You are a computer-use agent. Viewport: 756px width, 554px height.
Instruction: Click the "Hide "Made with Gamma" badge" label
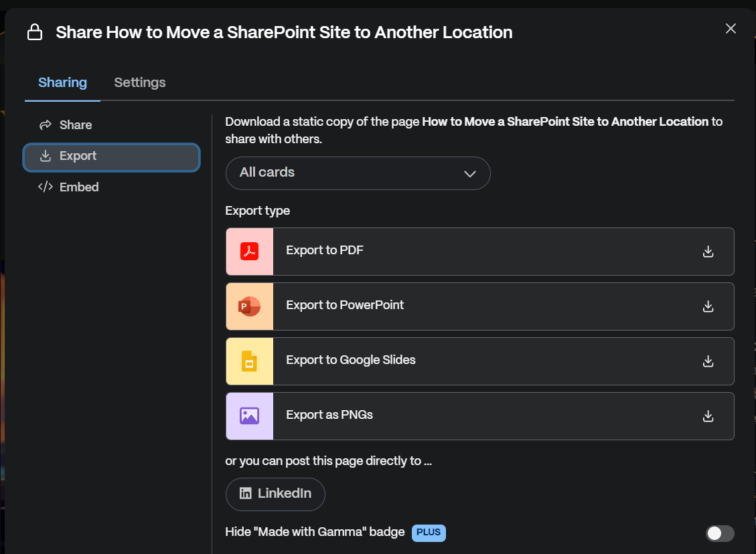coord(315,533)
